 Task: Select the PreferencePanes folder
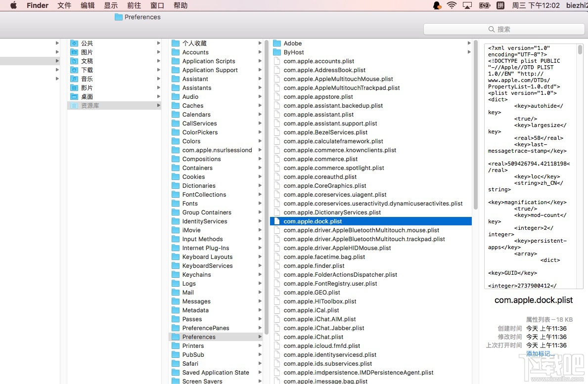point(206,328)
